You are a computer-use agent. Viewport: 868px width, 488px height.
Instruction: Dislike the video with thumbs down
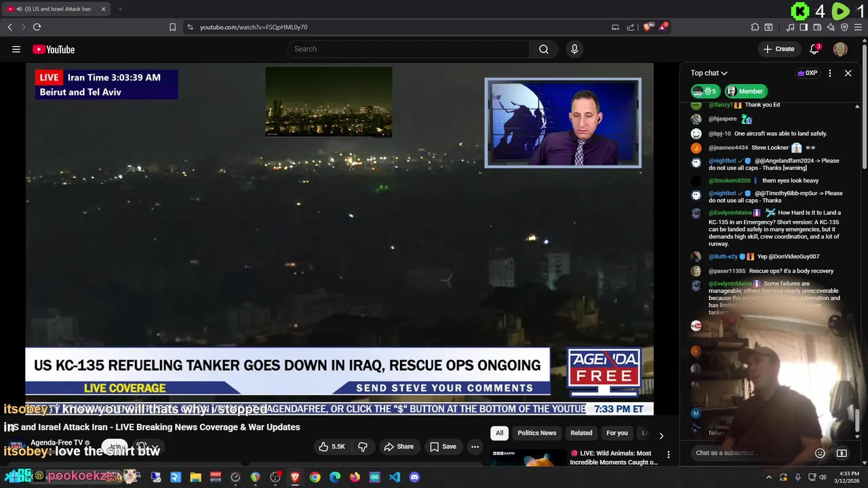tap(363, 447)
